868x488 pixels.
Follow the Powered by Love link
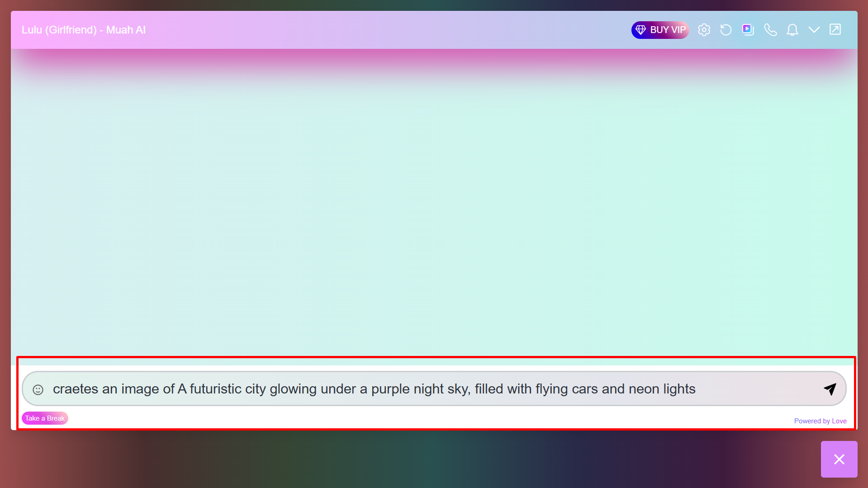click(820, 421)
